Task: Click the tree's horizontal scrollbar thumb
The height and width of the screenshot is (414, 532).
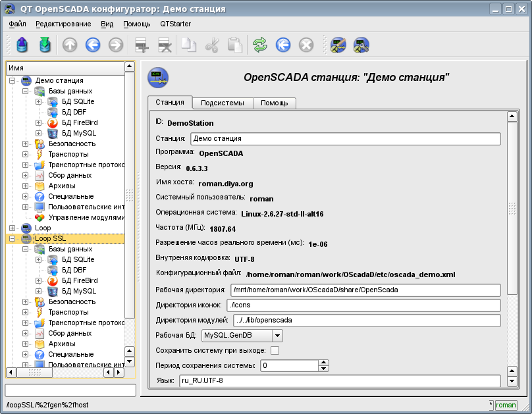Action: click(35, 373)
